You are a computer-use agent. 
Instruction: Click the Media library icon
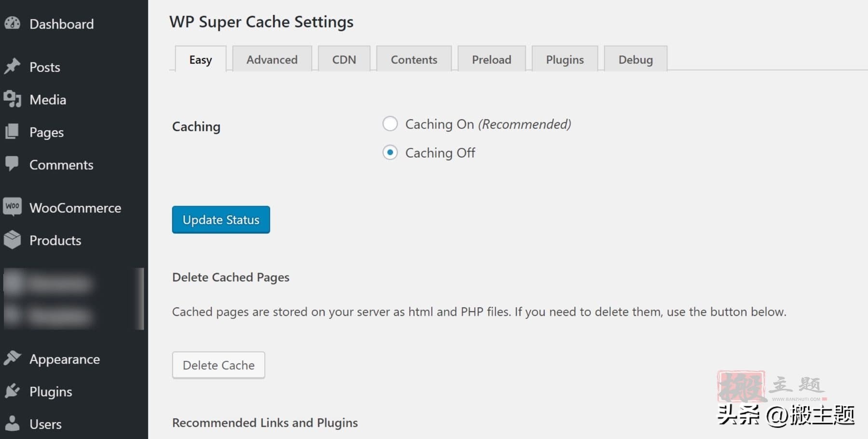pyautogui.click(x=13, y=99)
